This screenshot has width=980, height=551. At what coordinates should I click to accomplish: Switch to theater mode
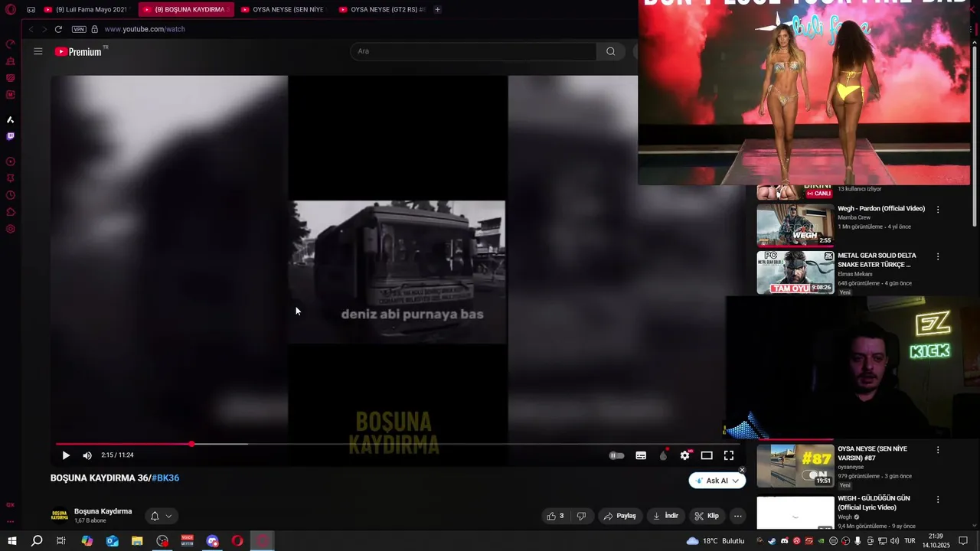707,455
